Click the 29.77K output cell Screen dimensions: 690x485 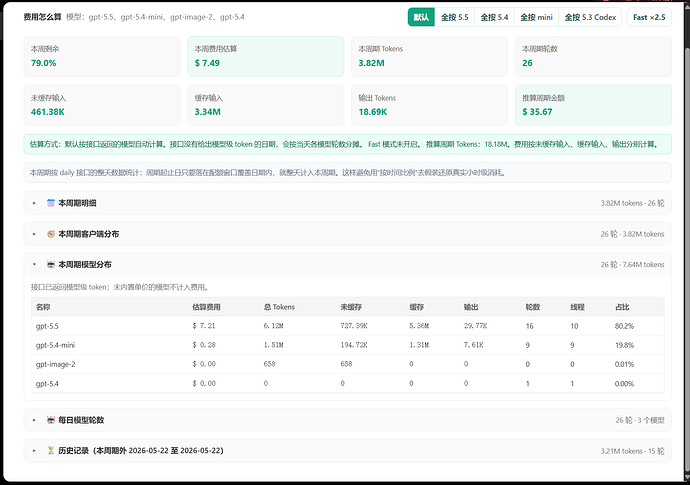[x=475, y=326]
